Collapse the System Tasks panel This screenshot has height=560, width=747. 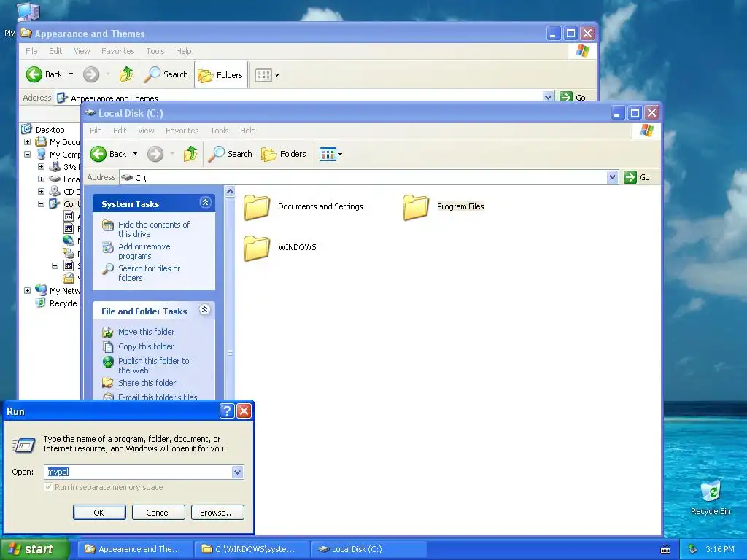coord(205,203)
